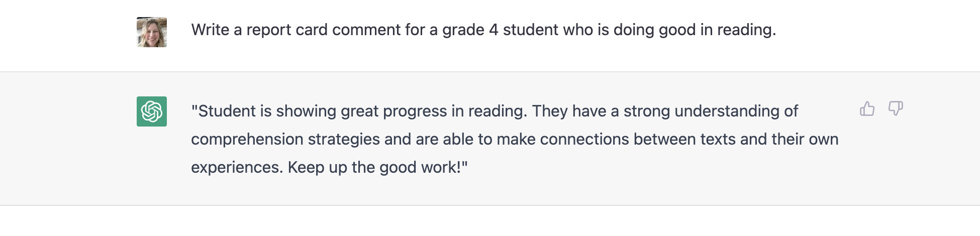Click the sentence "Keep up the good work!"
This screenshot has height=236, width=980.
click(x=374, y=167)
